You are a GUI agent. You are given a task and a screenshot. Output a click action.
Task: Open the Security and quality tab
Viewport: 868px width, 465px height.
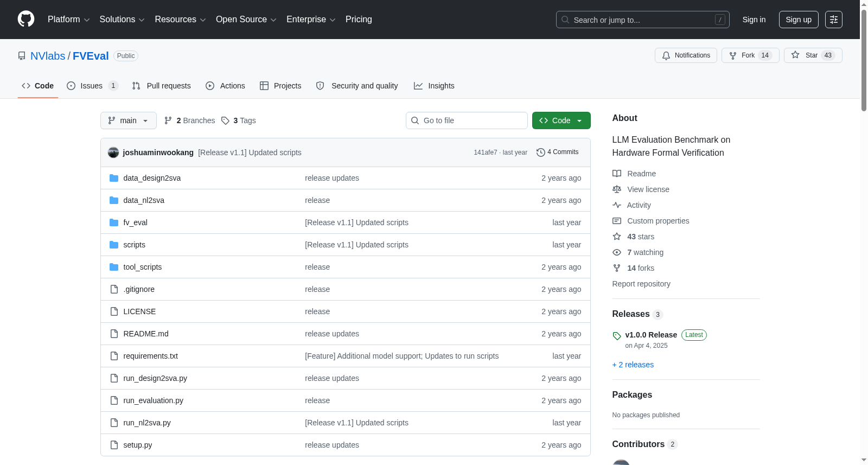357,86
